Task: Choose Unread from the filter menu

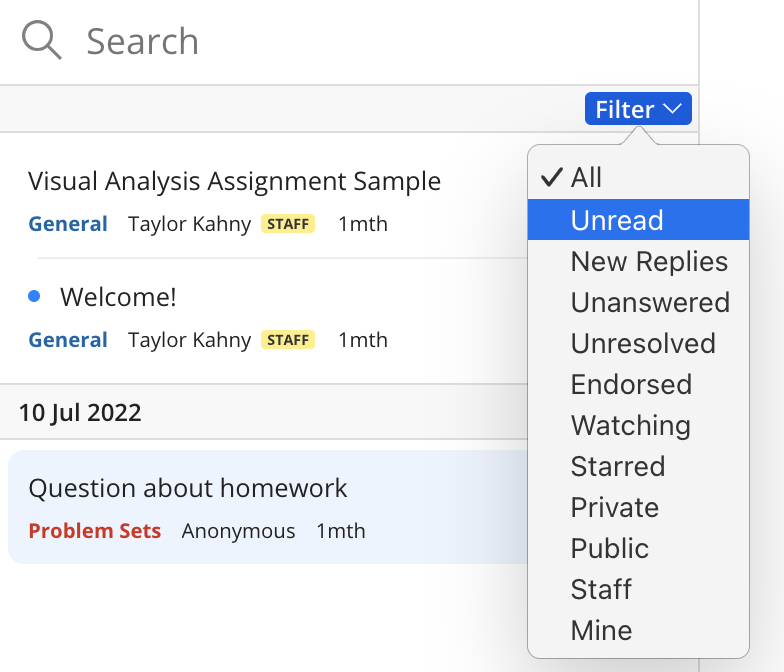Action: click(x=617, y=220)
